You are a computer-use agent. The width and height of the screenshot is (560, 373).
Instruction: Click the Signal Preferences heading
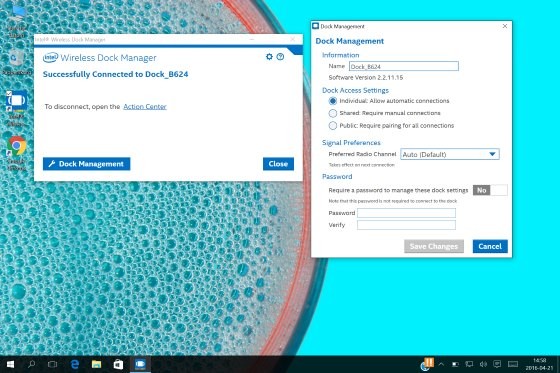tap(351, 143)
